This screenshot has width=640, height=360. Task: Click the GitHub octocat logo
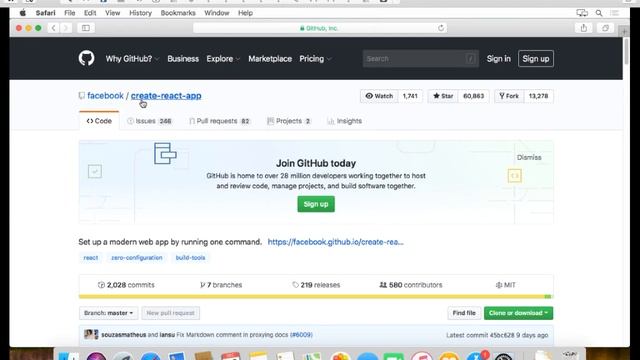point(87,58)
